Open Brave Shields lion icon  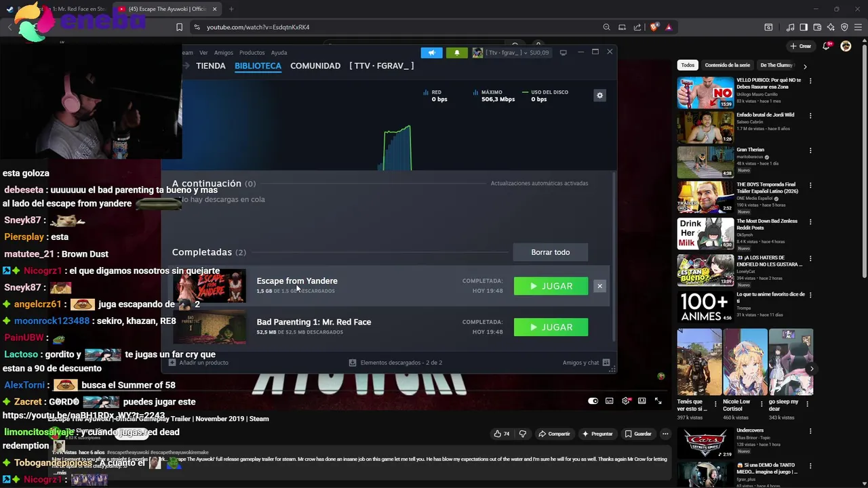(x=654, y=27)
